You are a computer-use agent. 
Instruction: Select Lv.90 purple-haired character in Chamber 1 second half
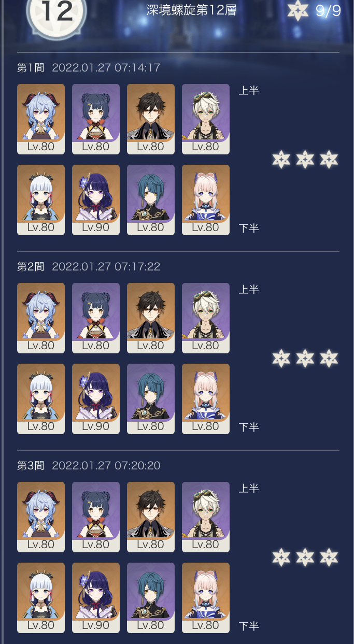[x=96, y=200]
